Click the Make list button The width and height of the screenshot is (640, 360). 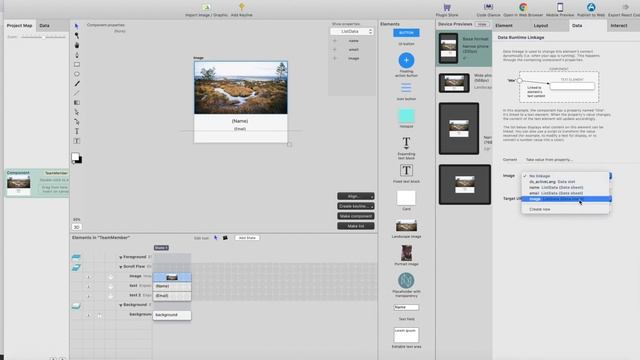tap(356, 226)
